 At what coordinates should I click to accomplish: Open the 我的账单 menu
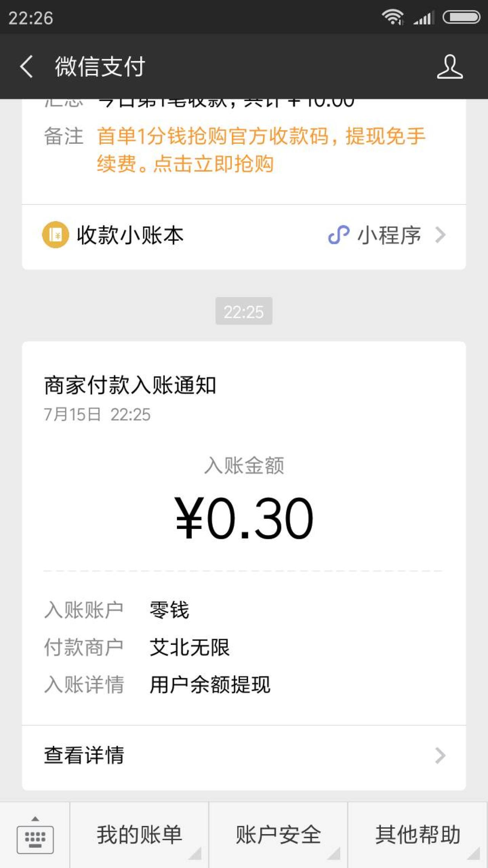tap(140, 835)
